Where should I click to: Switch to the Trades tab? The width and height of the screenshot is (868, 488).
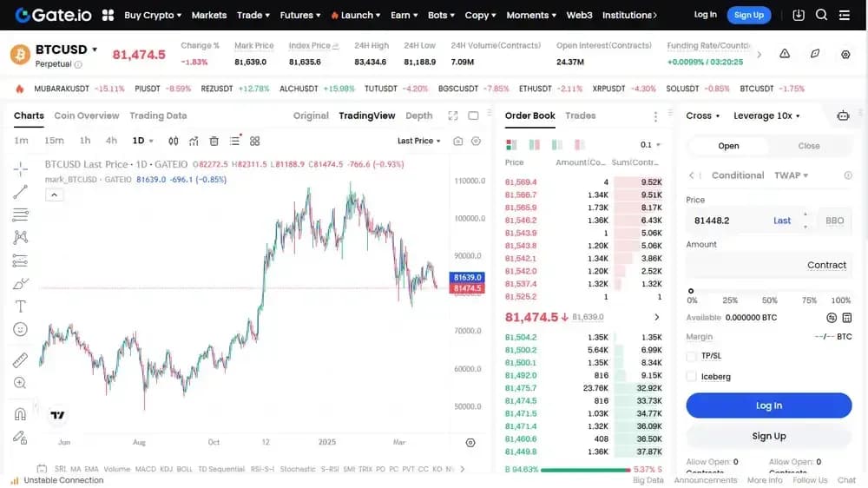tap(580, 115)
